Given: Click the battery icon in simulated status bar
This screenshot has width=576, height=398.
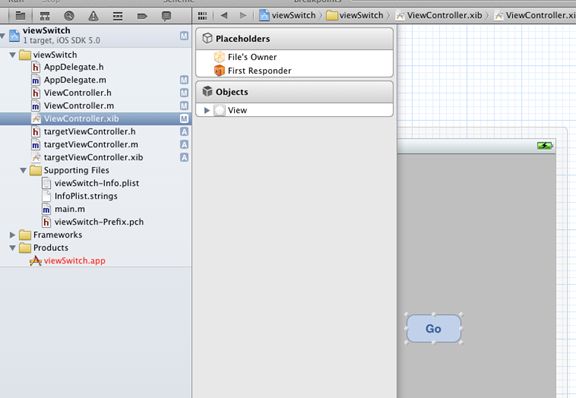Looking at the screenshot, I should (545, 146).
